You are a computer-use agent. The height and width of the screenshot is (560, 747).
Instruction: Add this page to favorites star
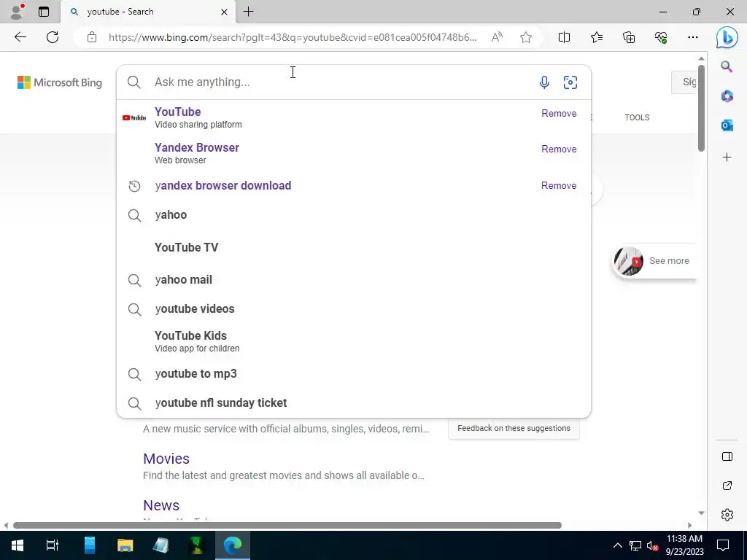point(526,37)
